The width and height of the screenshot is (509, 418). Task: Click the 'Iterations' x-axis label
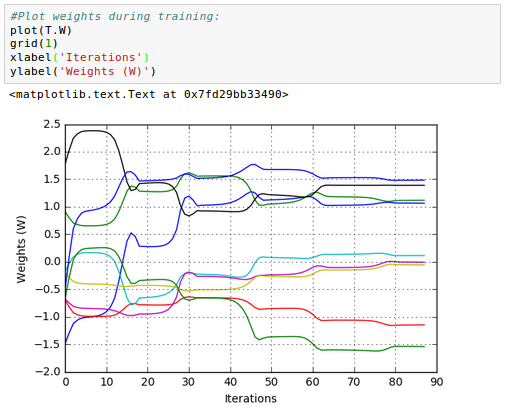pyautogui.click(x=251, y=399)
